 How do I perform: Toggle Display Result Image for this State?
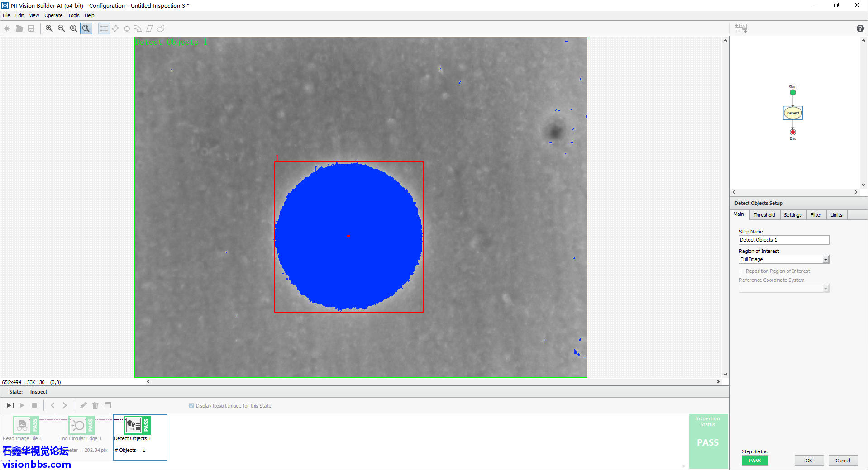[x=191, y=406]
